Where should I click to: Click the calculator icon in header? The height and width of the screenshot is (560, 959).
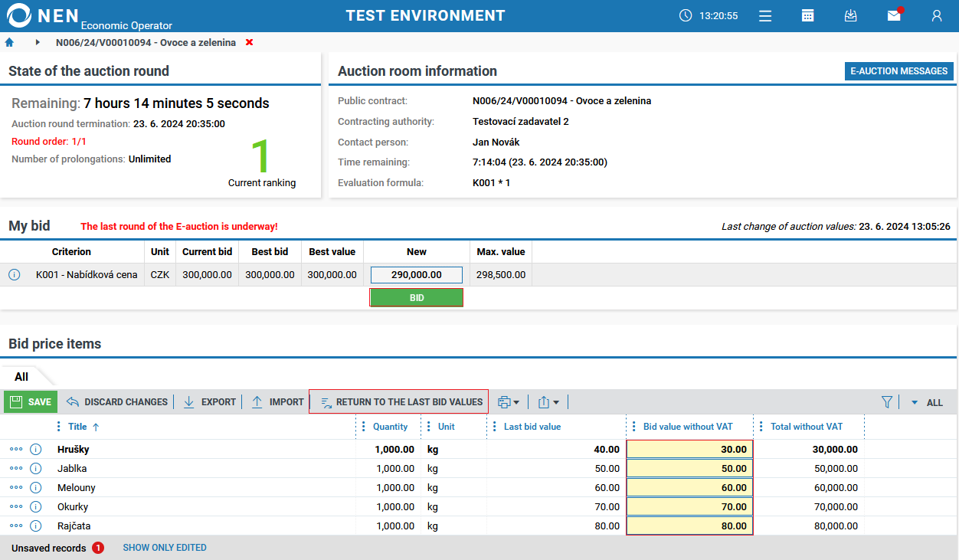pyautogui.click(x=807, y=15)
